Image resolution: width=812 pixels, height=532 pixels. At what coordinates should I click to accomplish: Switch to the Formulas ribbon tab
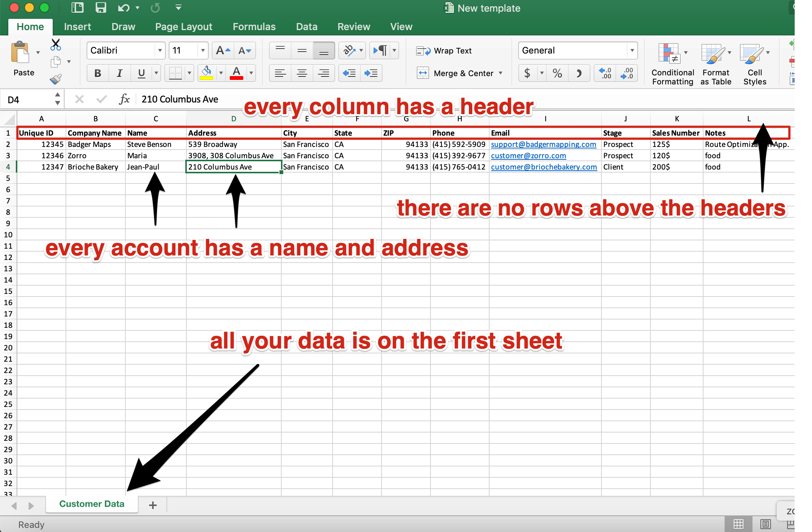[254, 26]
